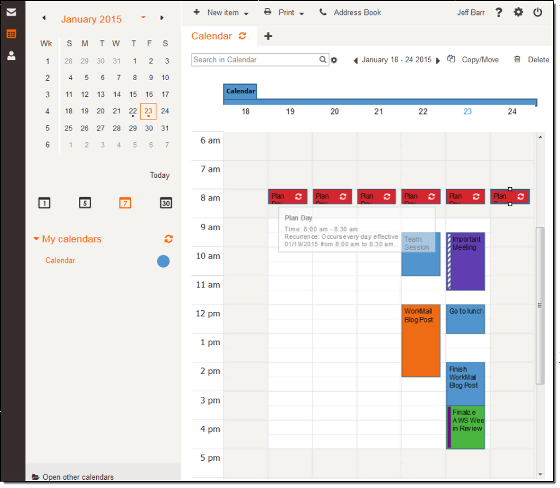Click the January 2015 month title

(91, 19)
